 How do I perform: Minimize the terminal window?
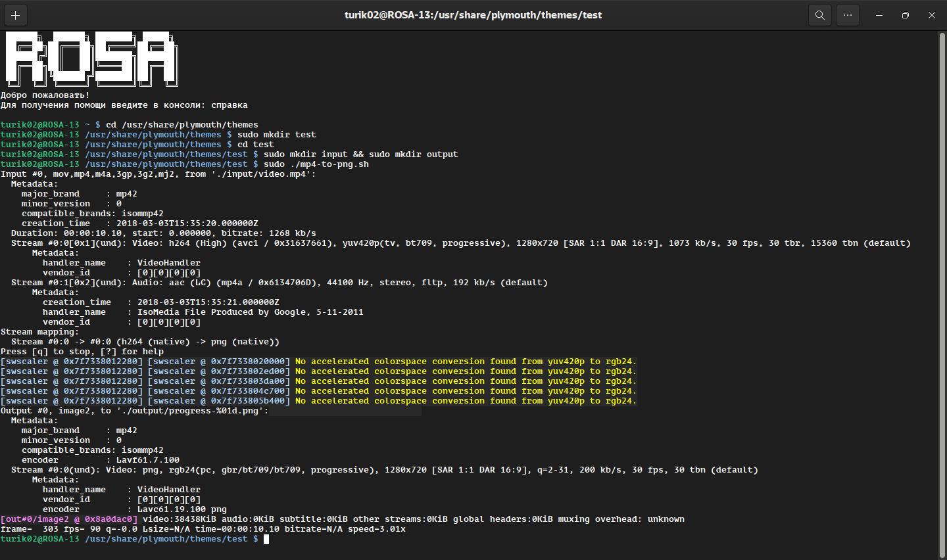tap(879, 15)
